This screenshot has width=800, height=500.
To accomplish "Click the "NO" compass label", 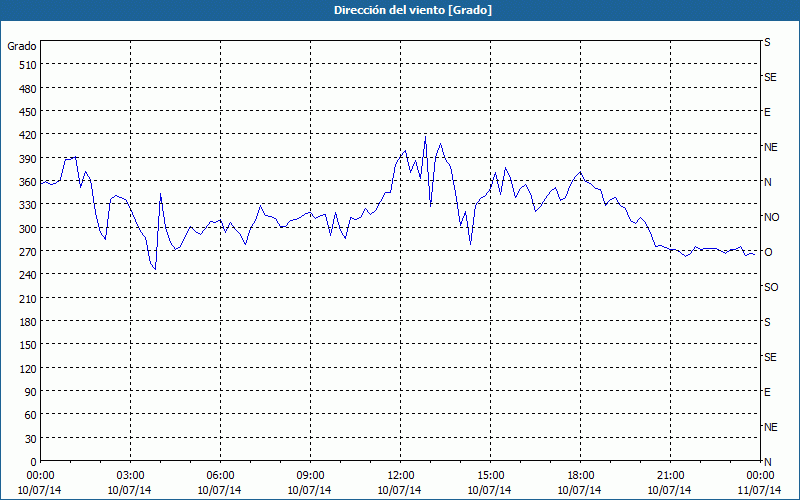I will coord(771,217).
